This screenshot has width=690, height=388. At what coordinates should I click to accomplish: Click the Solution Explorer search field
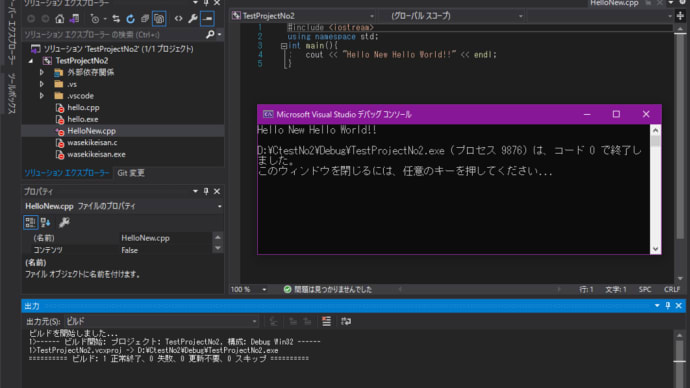(x=114, y=35)
